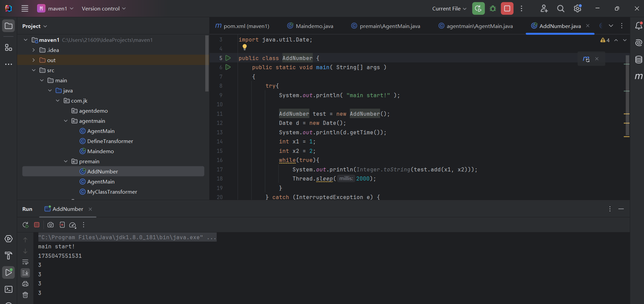The width and height of the screenshot is (644, 304).
Task: Clear console with trash icon
Action: click(x=25, y=295)
